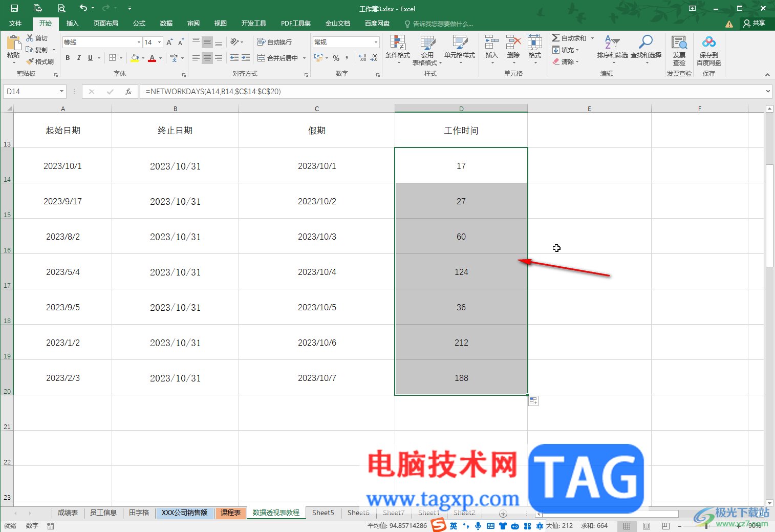Open the font color dropdown arrow
The height and width of the screenshot is (532, 775).
coord(160,58)
